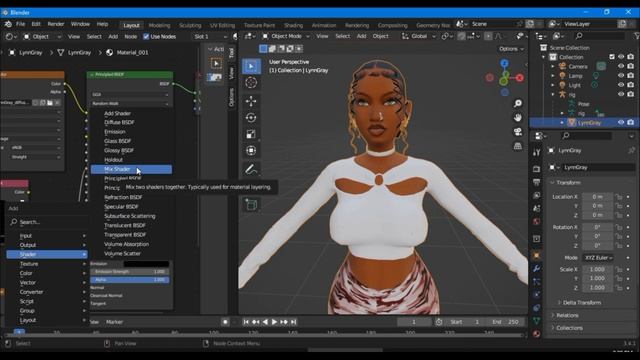The width and height of the screenshot is (640, 360).
Task: Open the viewport Options dropdown
Action: [x=511, y=49]
